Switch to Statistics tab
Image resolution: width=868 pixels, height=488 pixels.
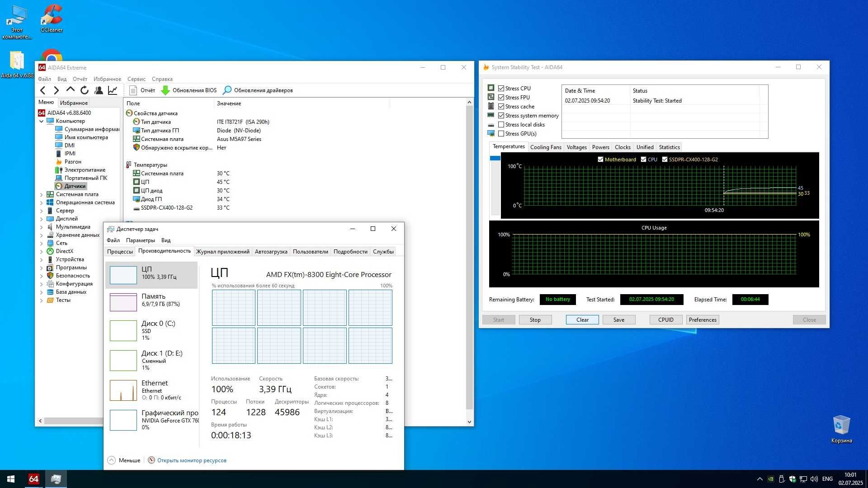[669, 147]
